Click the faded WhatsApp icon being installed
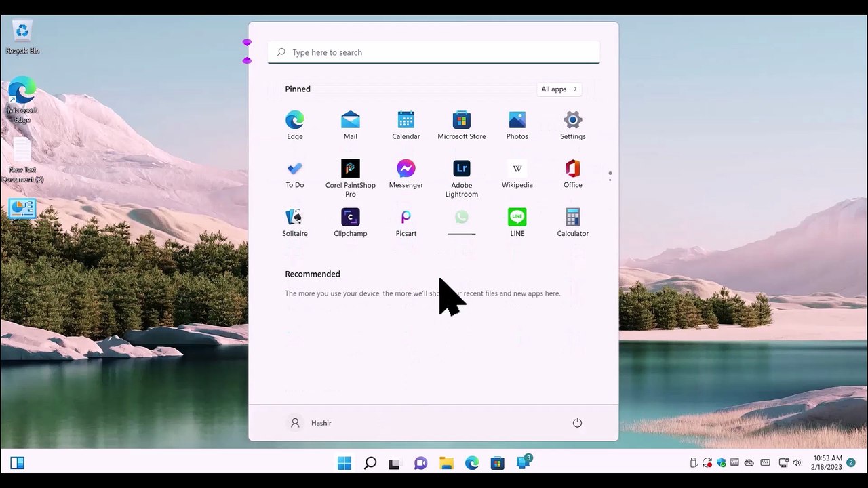The image size is (868, 488). [x=461, y=218]
